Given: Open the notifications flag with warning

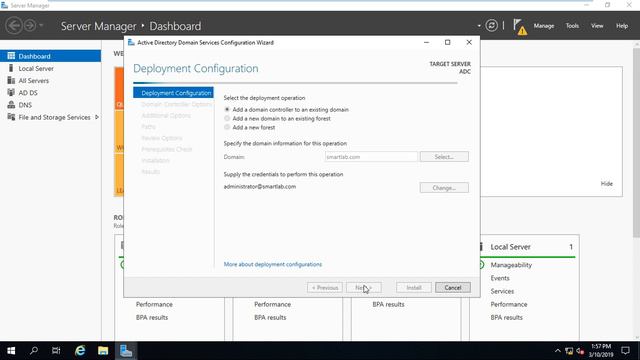Looking at the screenshot, I should [520, 27].
